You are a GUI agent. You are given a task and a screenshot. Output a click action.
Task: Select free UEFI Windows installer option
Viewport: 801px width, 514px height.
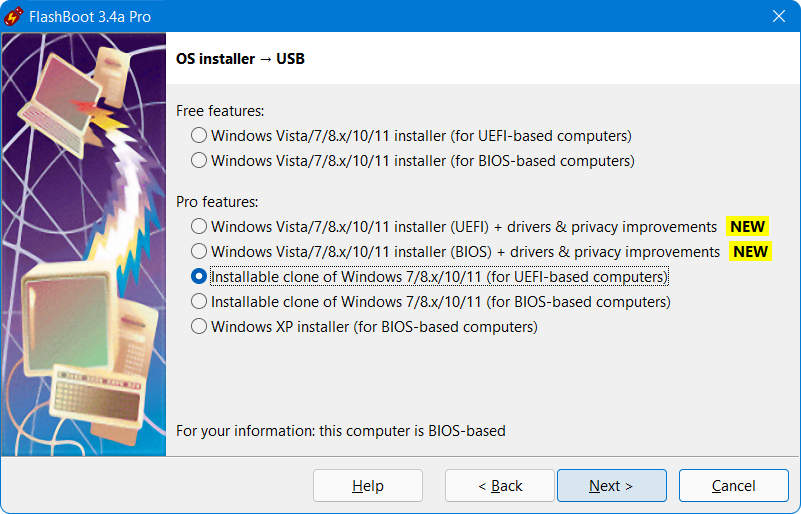coord(199,135)
